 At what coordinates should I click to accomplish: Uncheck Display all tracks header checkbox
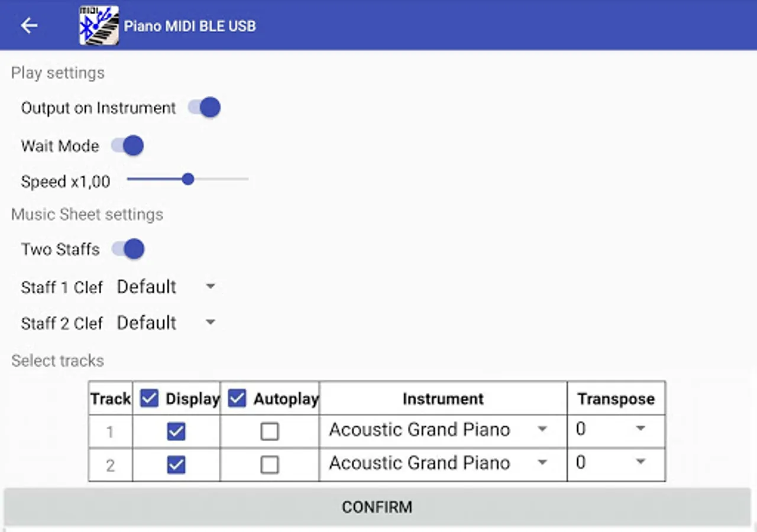coord(150,398)
